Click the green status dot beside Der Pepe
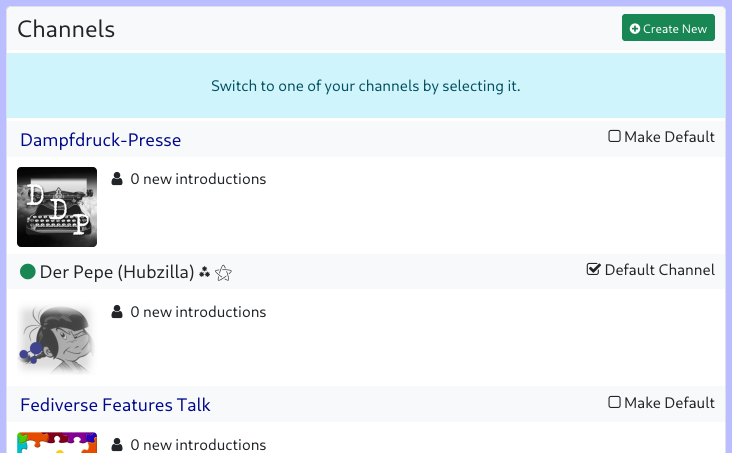Image resolution: width=732 pixels, height=453 pixels. (28, 272)
